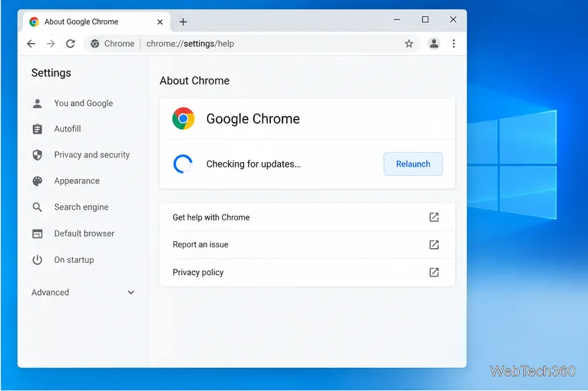Select the About Google Chrome tab
The height and width of the screenshot is (391, 588).
[97, 22]
